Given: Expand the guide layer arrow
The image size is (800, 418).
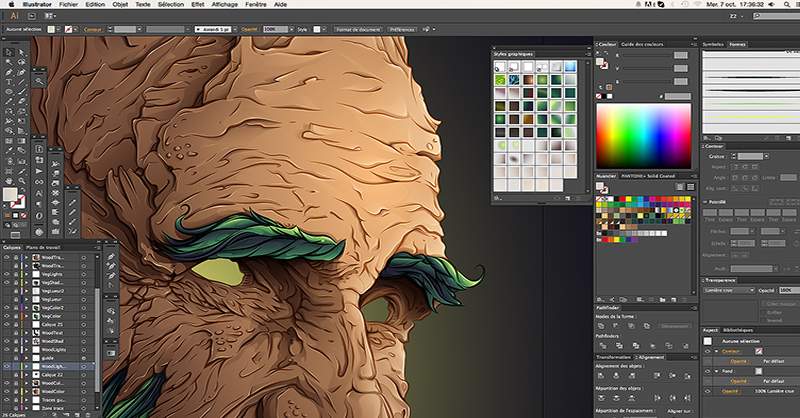Looking at the screenshot, I should (x=27, y=358).
